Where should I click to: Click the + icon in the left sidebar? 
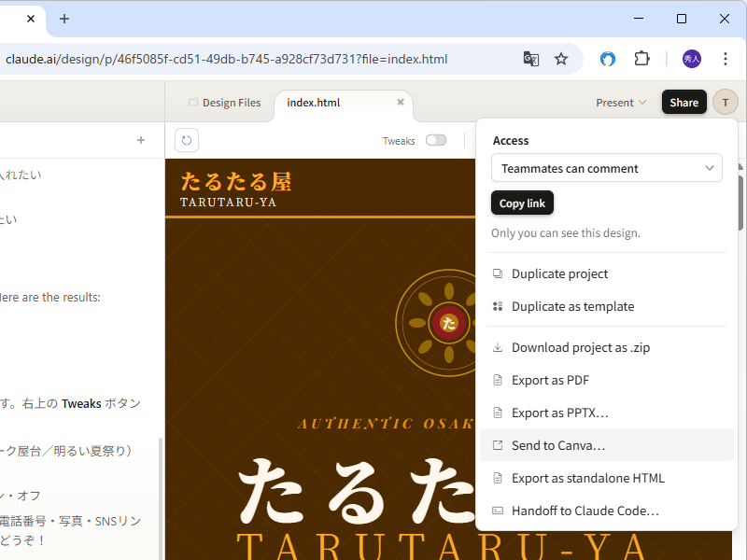(x=140, y=139)
